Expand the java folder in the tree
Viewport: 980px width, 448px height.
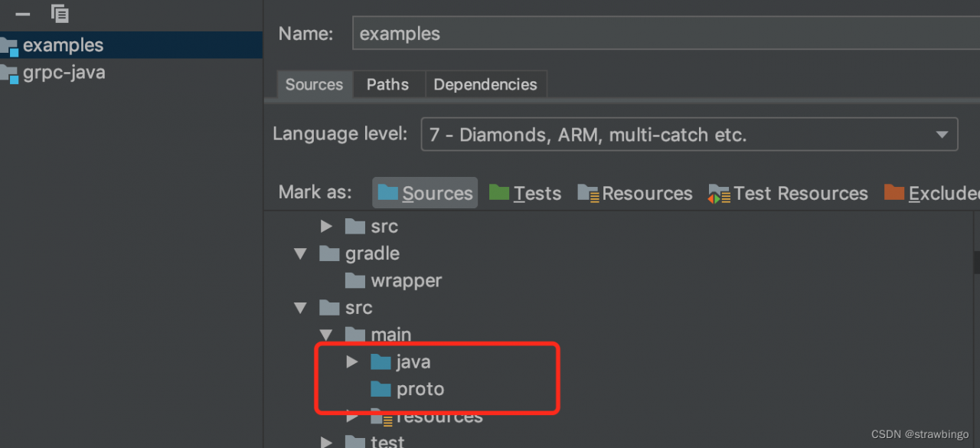click(352, 361)
